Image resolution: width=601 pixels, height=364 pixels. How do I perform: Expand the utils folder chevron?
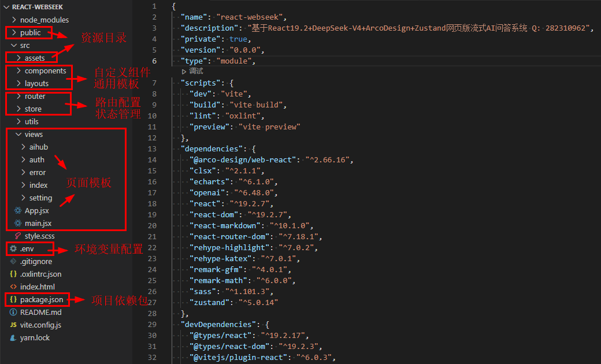tap(18, 121)
